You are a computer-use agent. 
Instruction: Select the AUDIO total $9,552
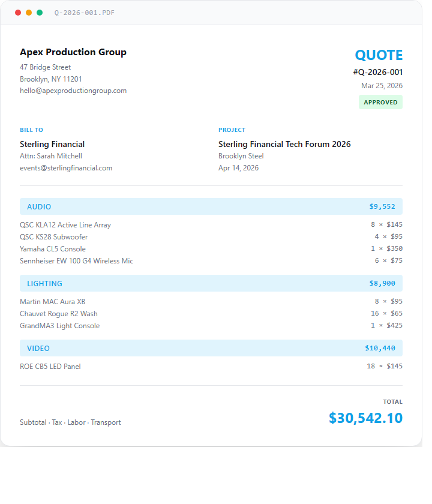[382, 206]
